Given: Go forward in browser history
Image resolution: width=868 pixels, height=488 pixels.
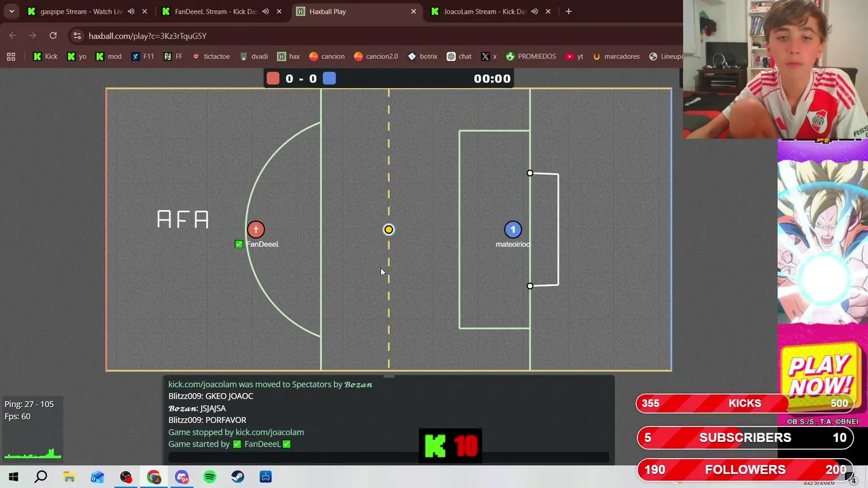Looking at the screenshot, I should [33, 35].
